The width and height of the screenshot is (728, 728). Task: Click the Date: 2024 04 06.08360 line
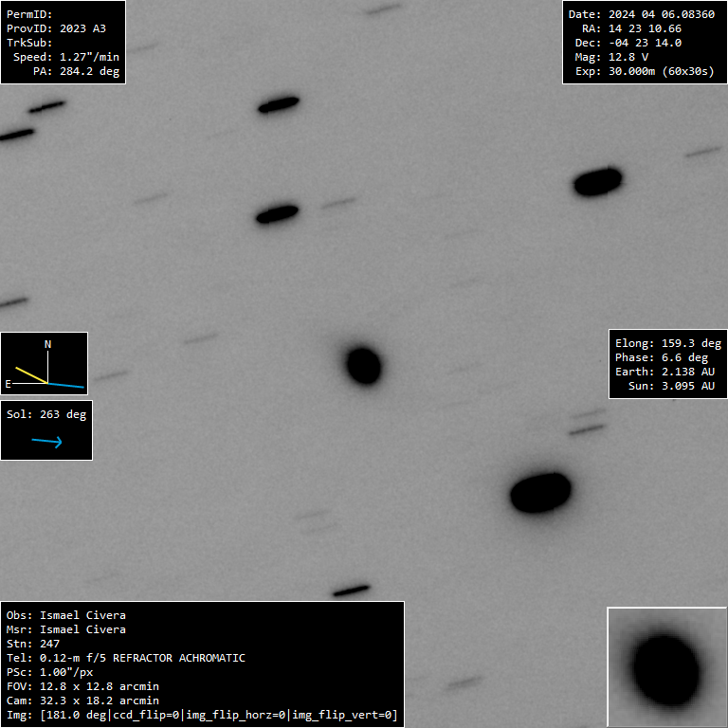tap(642, 14)
